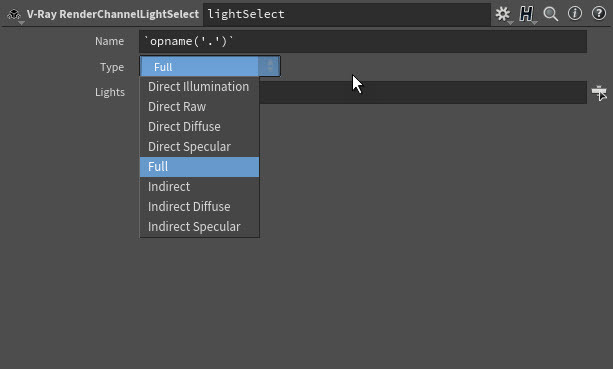Click the V-Ray RenderChannelLightSelect title text
The height and width of the screenshot is (369, 613).
[113, 14]
